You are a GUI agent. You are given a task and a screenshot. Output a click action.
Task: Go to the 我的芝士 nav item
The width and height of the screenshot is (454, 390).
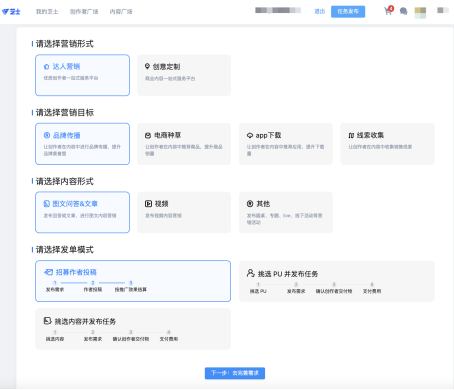pos(47,12)
